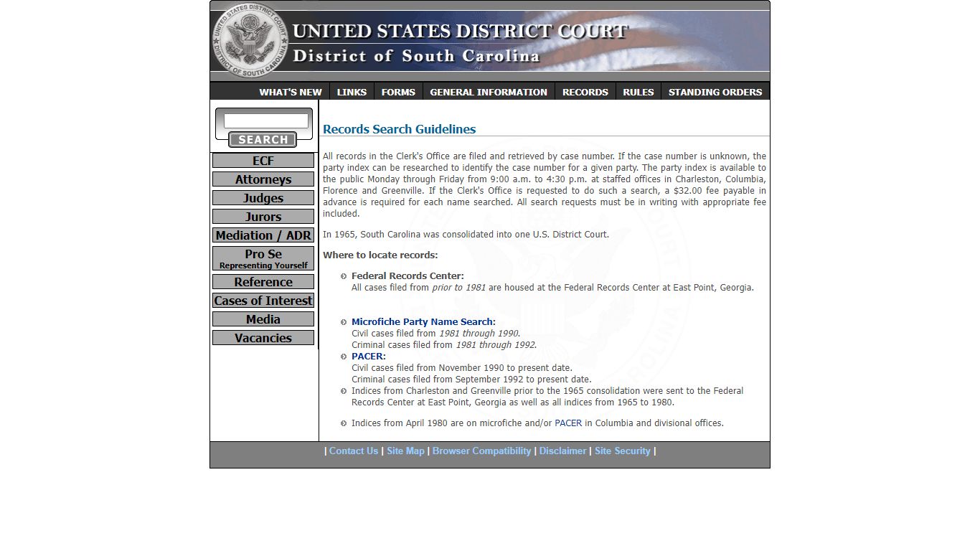Screen dimensions: 980x551
Task: Click 'Criminal cases filed from September 1992' line
Action: point(471,379)
